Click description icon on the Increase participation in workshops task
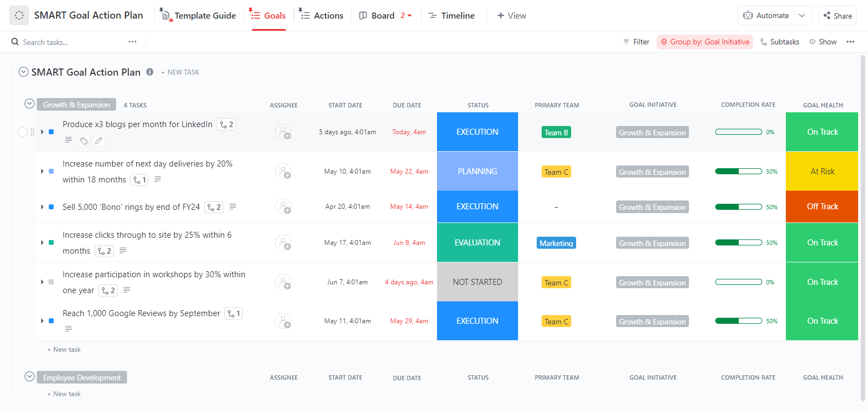 [127, 290]
